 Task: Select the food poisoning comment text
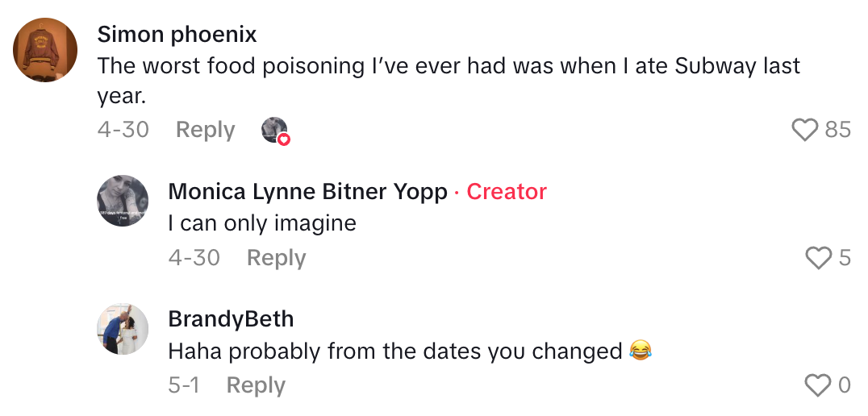click(x=448, y=66)
